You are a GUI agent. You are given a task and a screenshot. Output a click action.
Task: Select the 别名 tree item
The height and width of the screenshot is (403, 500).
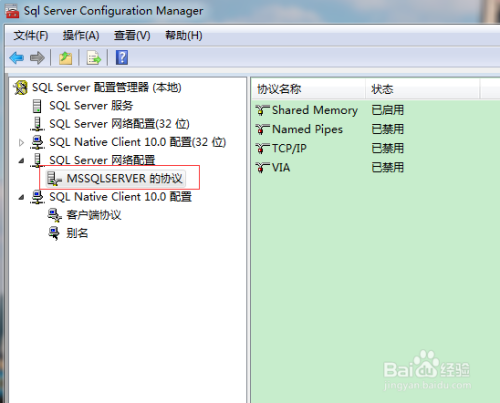77,233
